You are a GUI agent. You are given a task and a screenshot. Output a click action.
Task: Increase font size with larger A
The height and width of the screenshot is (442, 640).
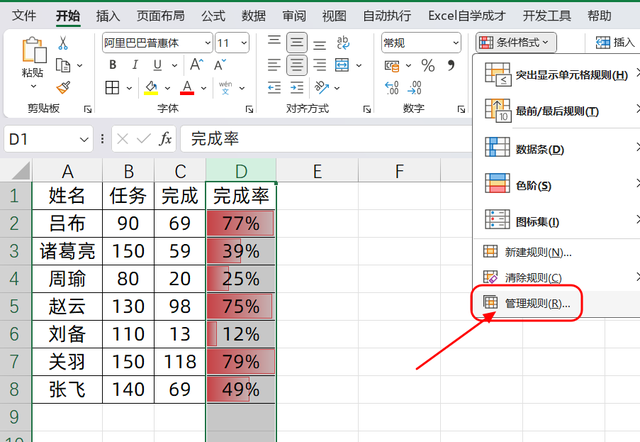click(196, 64)
